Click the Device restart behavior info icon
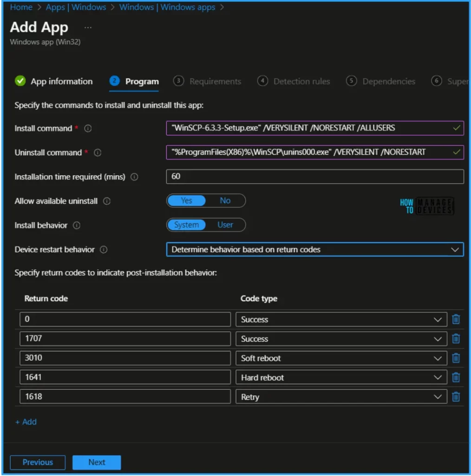 point(104,250)
